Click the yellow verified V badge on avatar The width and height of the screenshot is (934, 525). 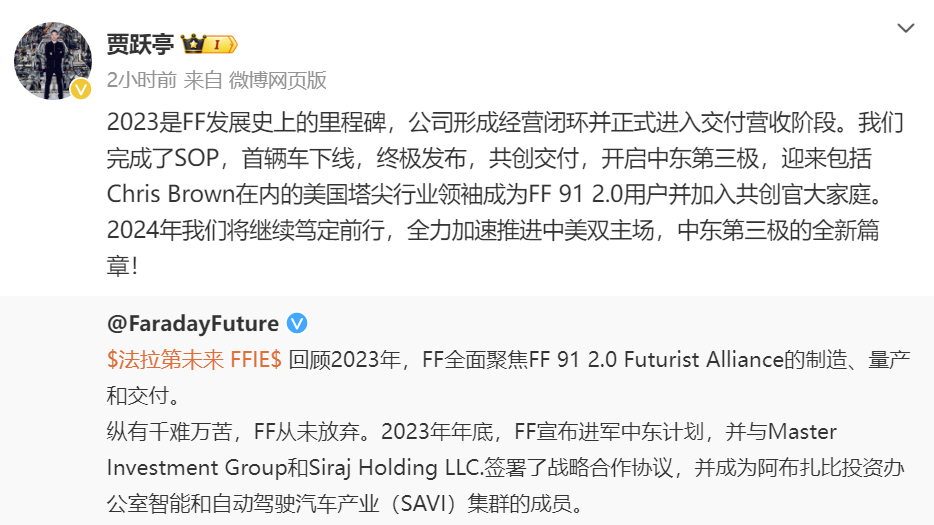[81, 89]
